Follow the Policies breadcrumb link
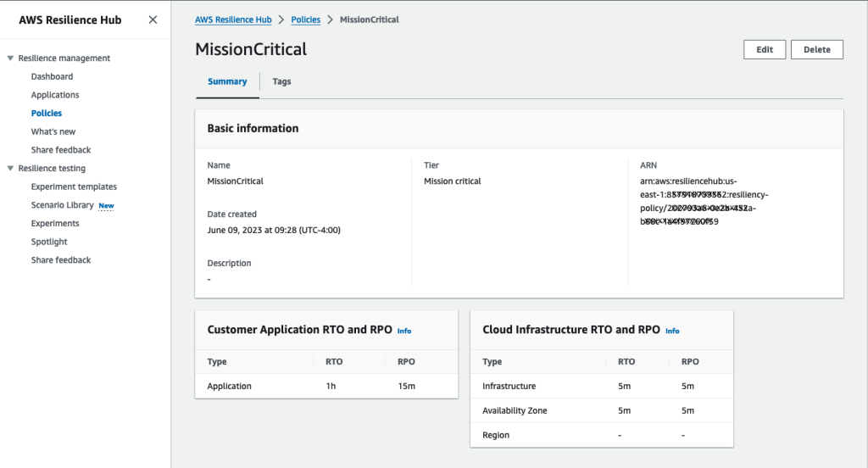Viewport: 868px width, 468px height. tap(305, 19)
